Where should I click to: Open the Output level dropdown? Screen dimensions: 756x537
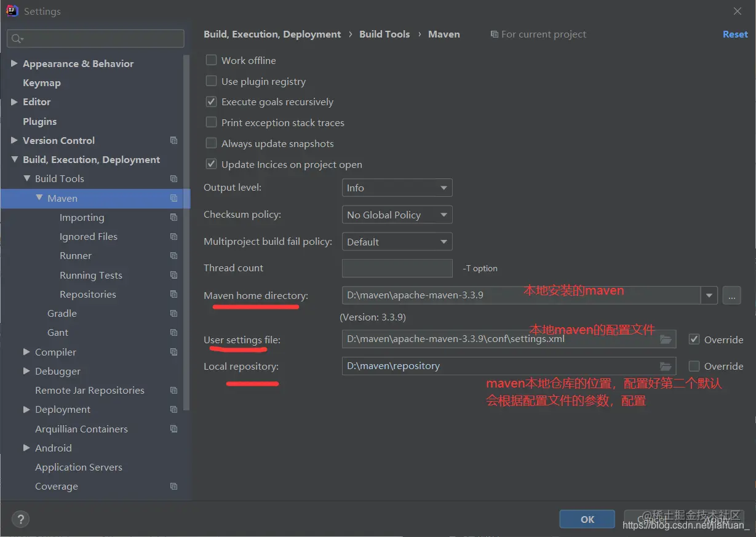[x=397, y=188]
